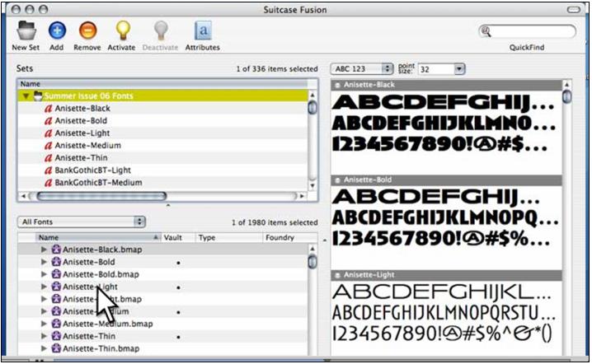Expand the Anisette-Bold font row
The width and height of the screenshot is (592, 364).
[x=44, y=262]
